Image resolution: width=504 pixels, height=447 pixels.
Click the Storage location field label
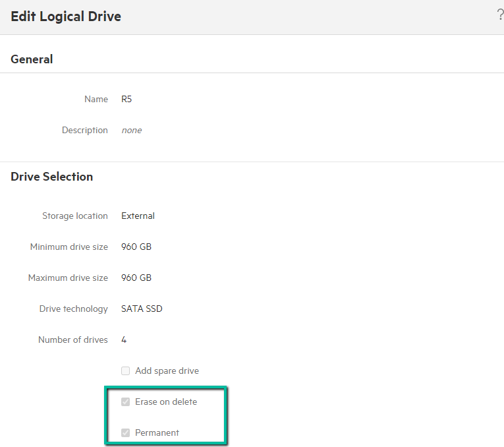(75, 216)
